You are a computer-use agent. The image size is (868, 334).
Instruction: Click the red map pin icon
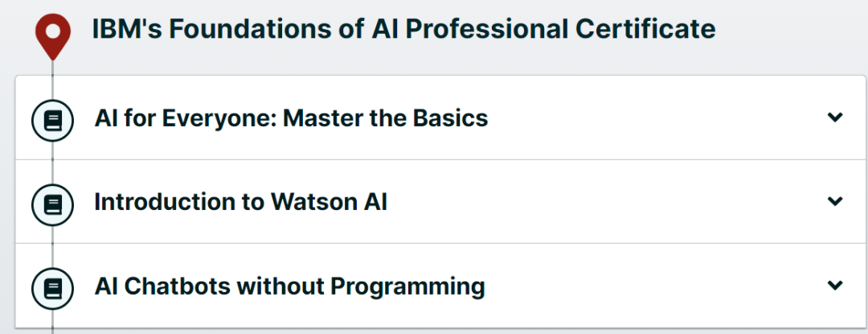pyautogui.click(x=52, y=36)
